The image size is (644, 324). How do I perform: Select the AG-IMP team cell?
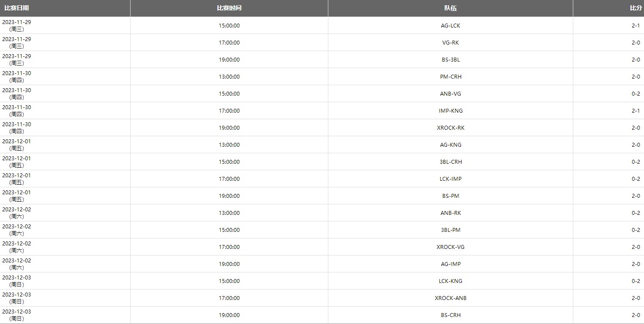pyautogui.click(x=451, y=264)
